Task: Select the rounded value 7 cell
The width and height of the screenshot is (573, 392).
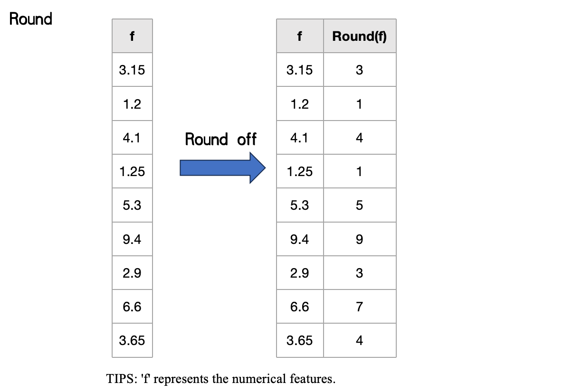Action: tap(359, 307)
